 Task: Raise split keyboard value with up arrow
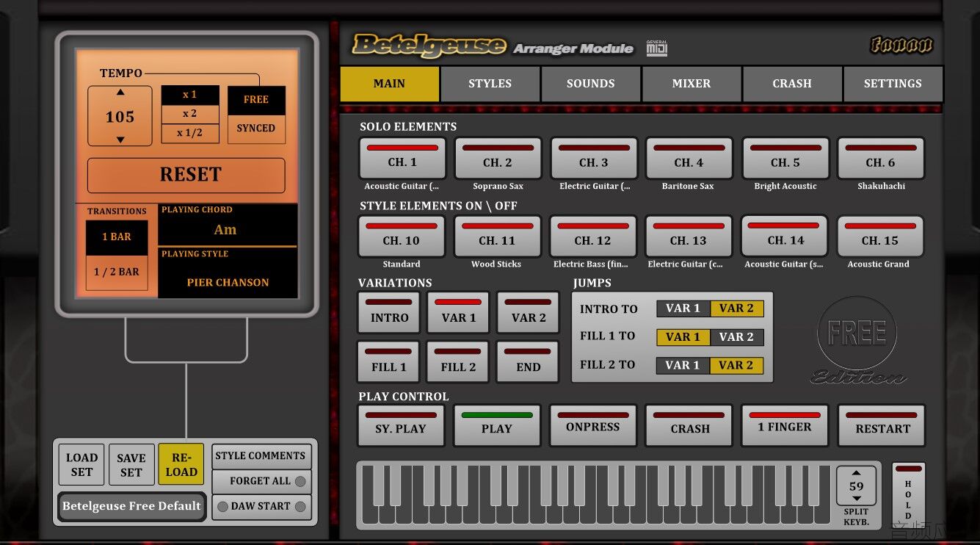[x=856, y=473]
